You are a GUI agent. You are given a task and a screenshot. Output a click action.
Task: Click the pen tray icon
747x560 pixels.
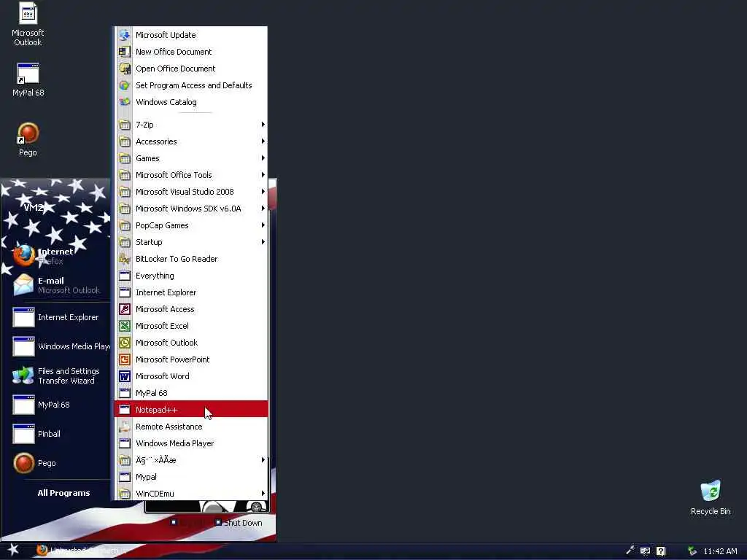tap(630, 550)
